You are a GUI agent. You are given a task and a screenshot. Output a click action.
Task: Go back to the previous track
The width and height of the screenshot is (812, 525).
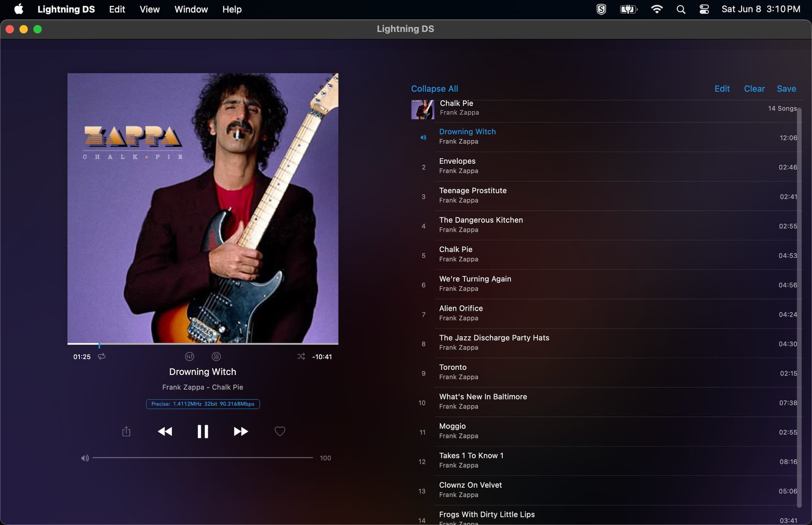(x=165, y=432)
